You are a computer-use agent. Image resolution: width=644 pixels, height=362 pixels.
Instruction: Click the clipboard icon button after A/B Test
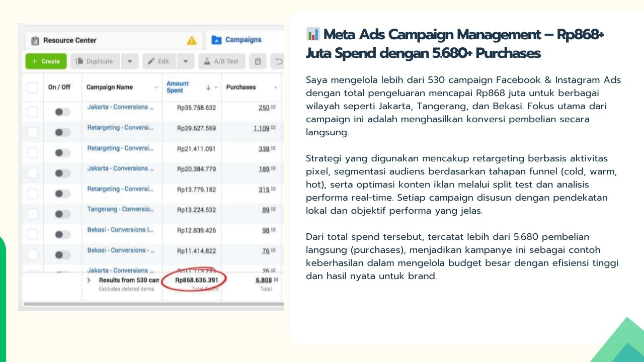click(258, 61)
